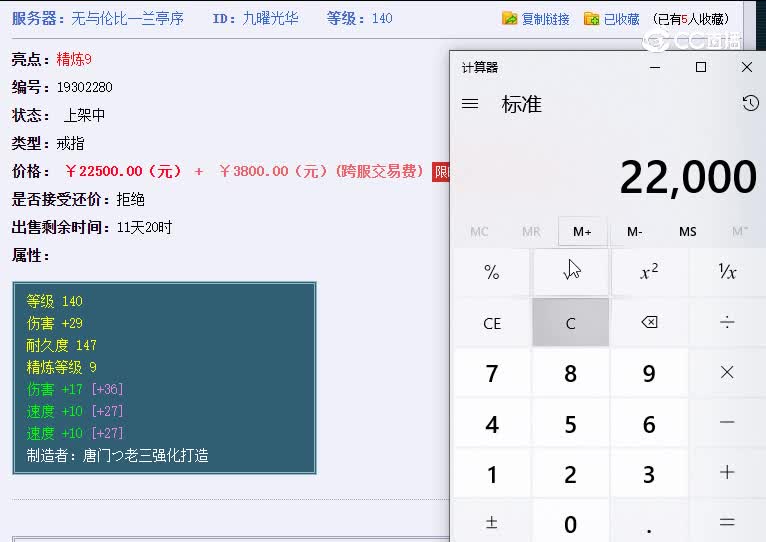Click calculator digit 2

point(571,473)
